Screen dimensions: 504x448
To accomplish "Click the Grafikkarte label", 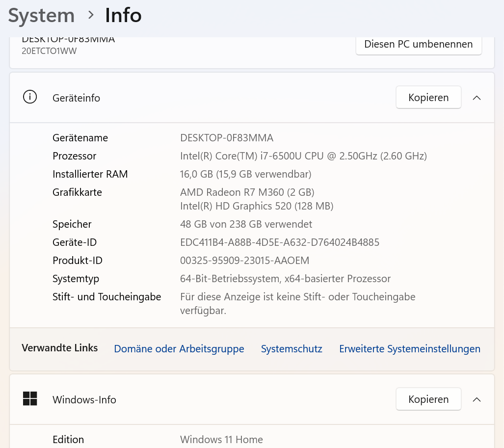I will (77, 192).
